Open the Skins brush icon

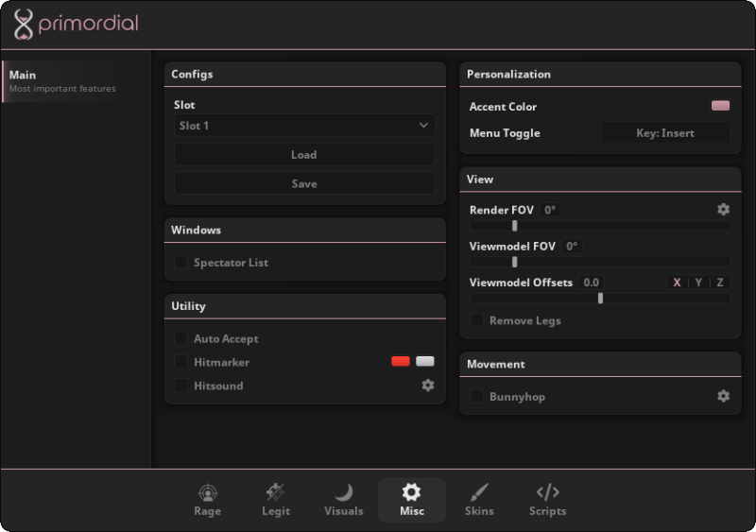point(479,493)
